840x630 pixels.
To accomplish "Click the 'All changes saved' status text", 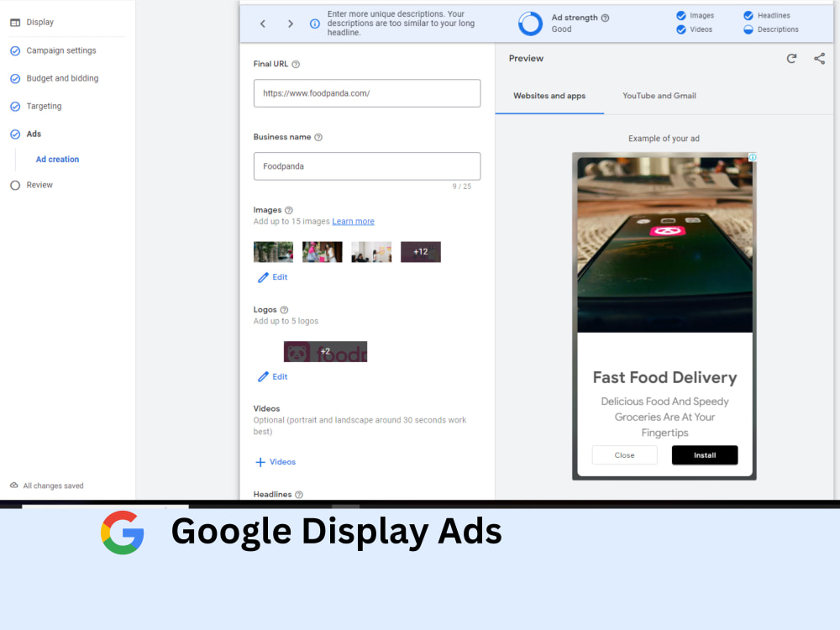I will coord(53,486).
